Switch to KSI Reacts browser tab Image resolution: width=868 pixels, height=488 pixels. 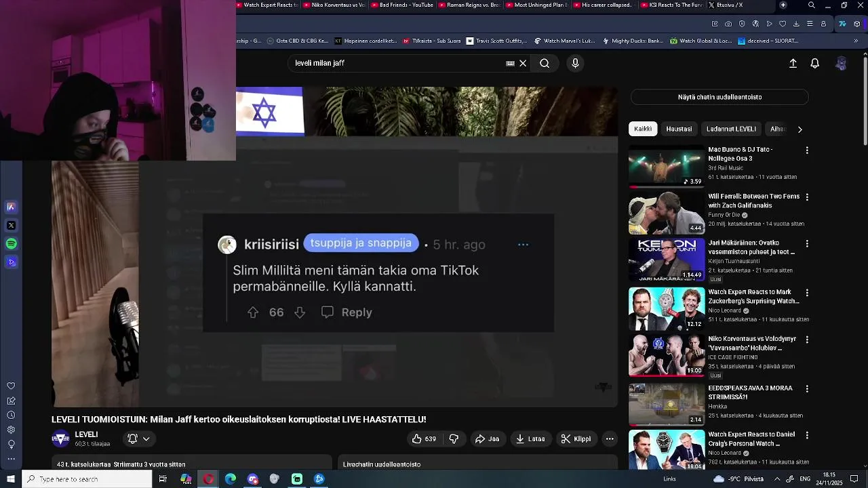[670, 5]
